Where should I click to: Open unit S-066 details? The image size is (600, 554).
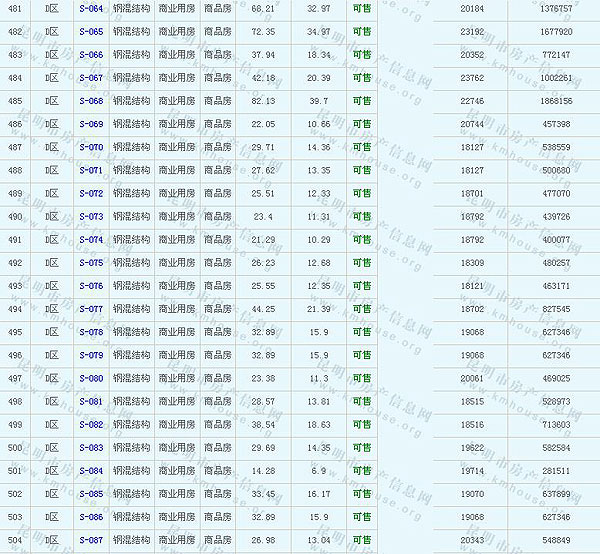pos(90,55)
